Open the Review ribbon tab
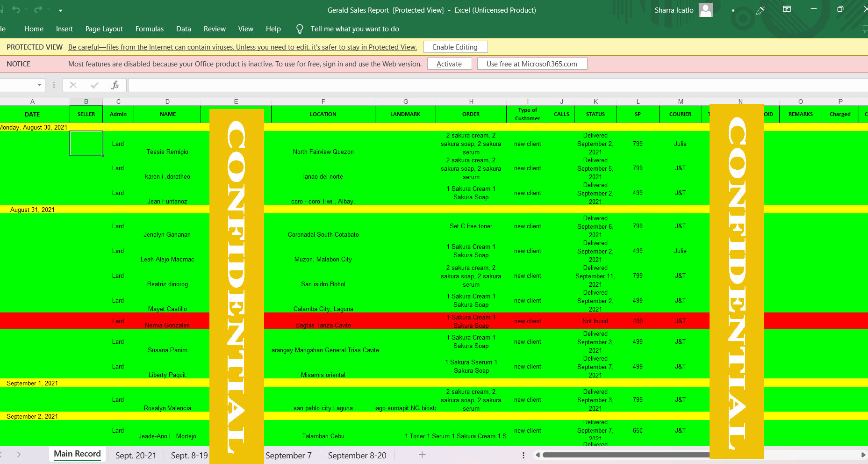Image resolution: width=868 pixels, height=464 pixels. (x=215, y=29)
